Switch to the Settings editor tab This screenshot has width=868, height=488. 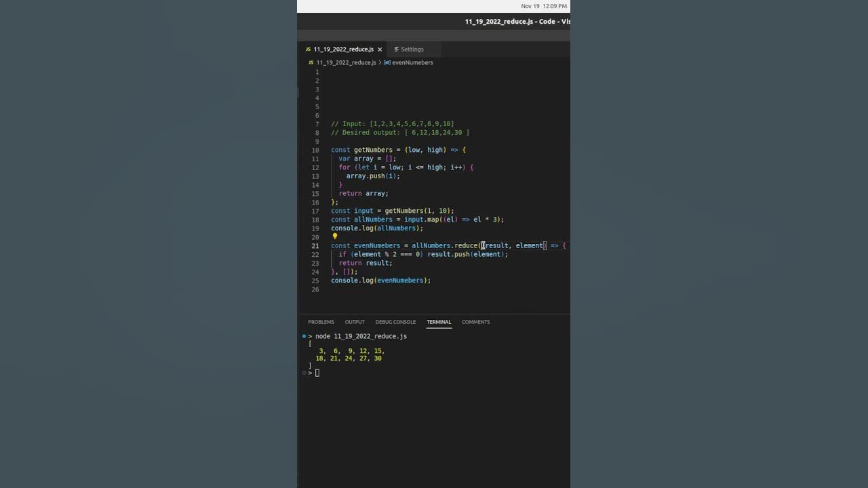(x=412, y=49)
